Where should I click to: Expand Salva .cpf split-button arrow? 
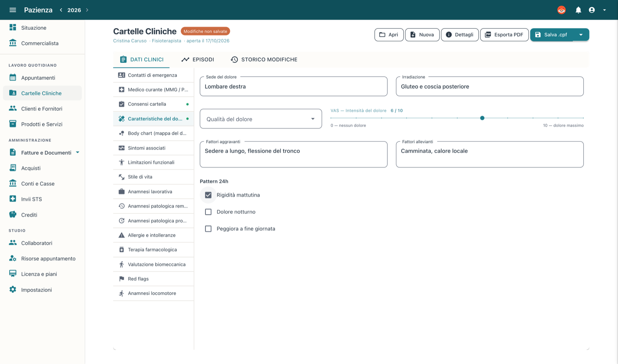pyautogui.click(x=581, y=35)
